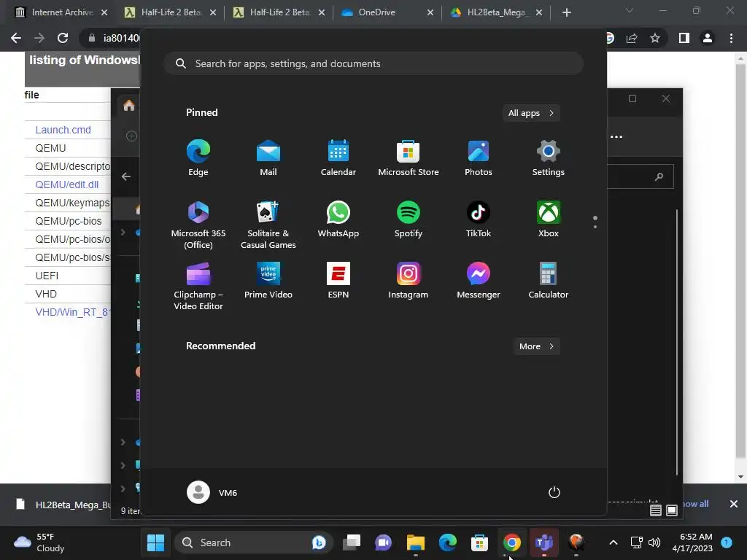Open Bing chat icon in taskbar search
Viewport: 747px width, 560px height.
(319, 542)
